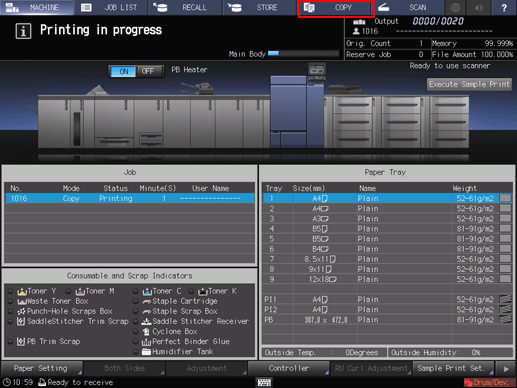517x388 pixels.
Task: Click the Perfect Binder Glue indicator
Action: (x=186, y=342)
